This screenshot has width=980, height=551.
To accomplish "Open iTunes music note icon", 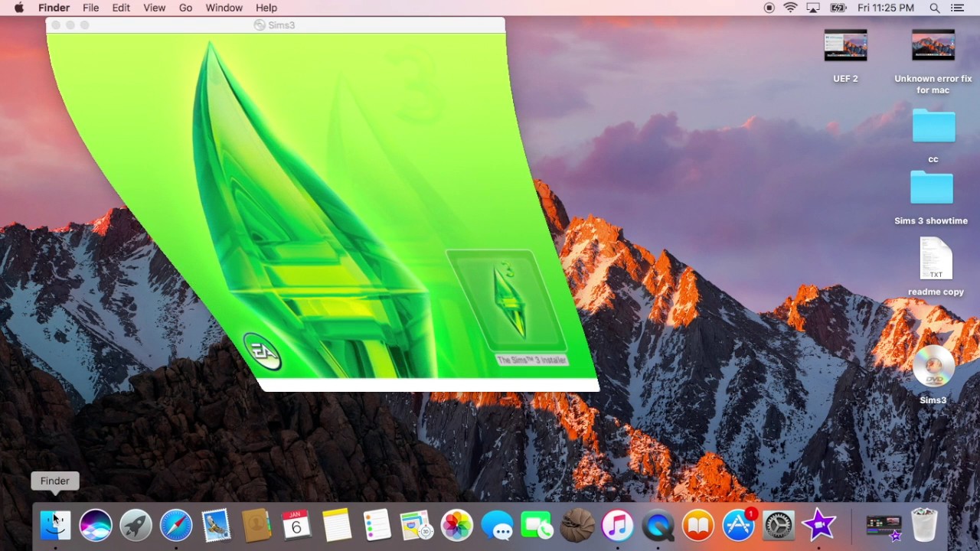I will (618, 525).
